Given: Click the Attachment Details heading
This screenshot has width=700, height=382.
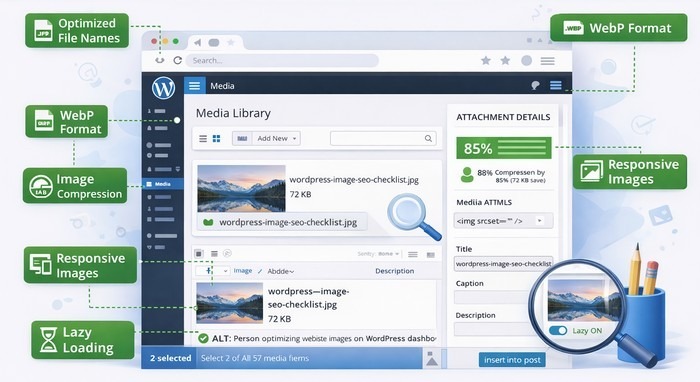Looking at the screenshot, I should (x=503, y=117).
